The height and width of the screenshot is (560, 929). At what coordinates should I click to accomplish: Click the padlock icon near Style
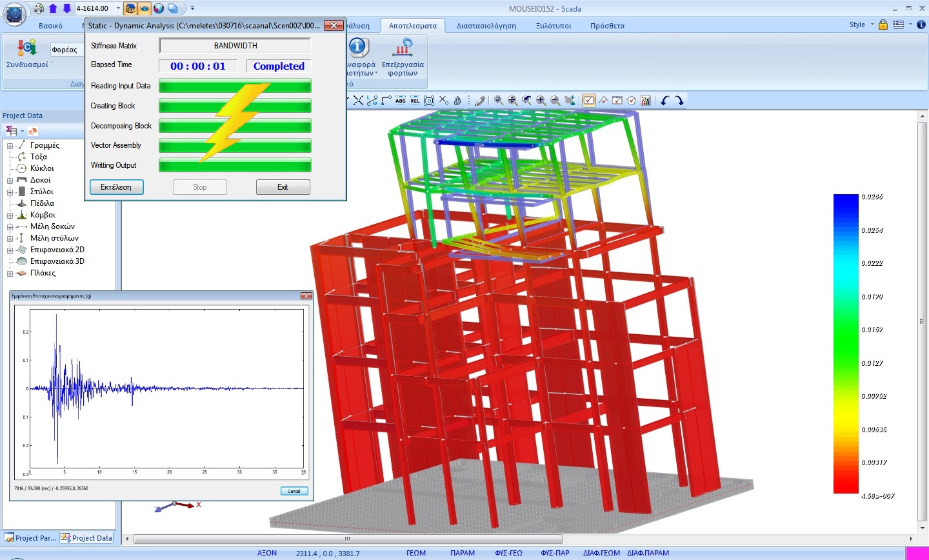click(x=883, y=25)
